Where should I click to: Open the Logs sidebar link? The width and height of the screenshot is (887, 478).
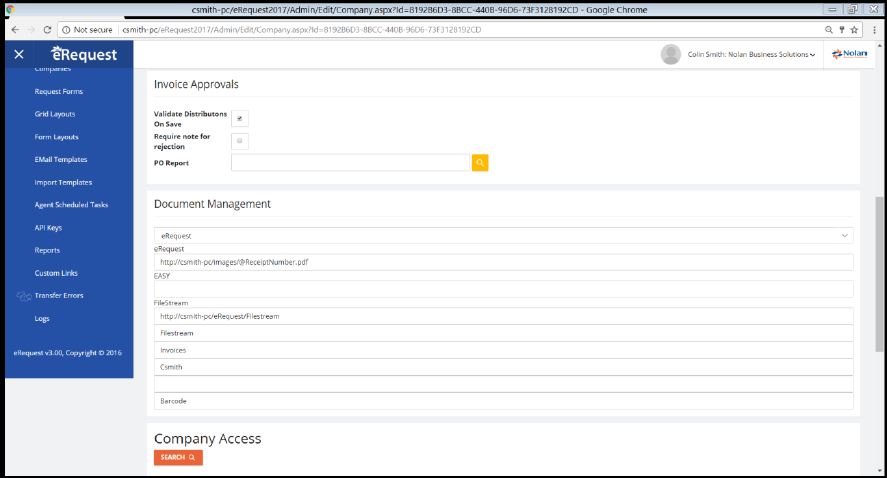(x=42, y=318)
